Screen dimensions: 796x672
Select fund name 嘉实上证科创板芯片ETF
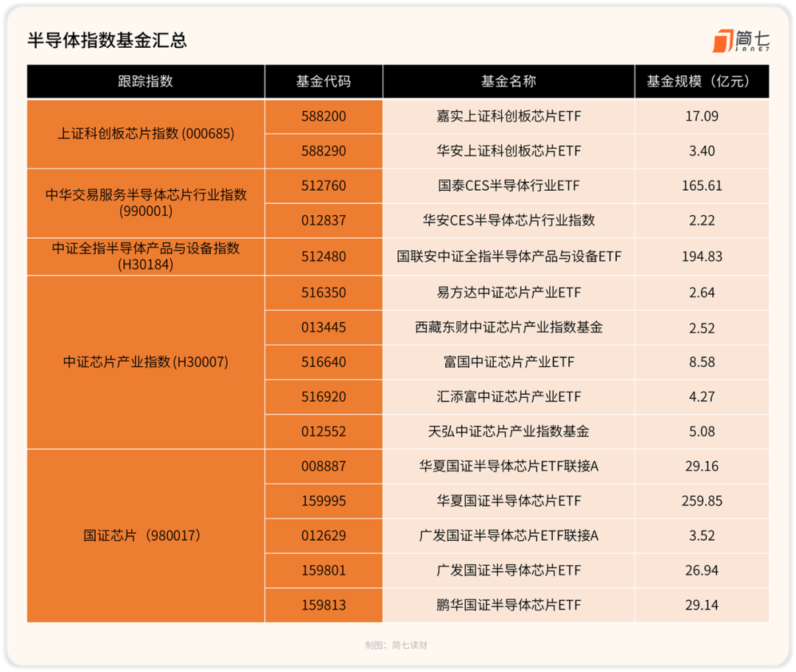(x=509, y=116)
